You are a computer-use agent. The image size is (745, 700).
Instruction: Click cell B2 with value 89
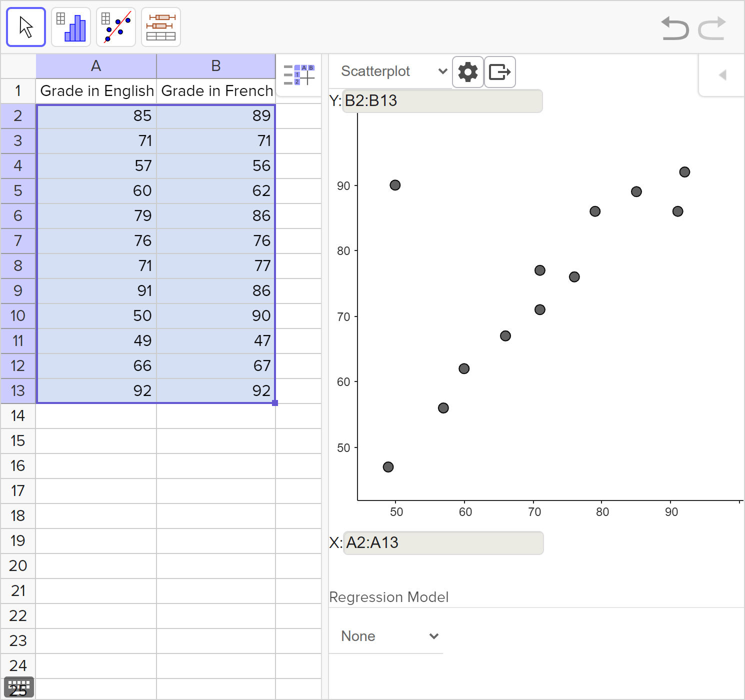pyautogui.click(x=216, y=116)
